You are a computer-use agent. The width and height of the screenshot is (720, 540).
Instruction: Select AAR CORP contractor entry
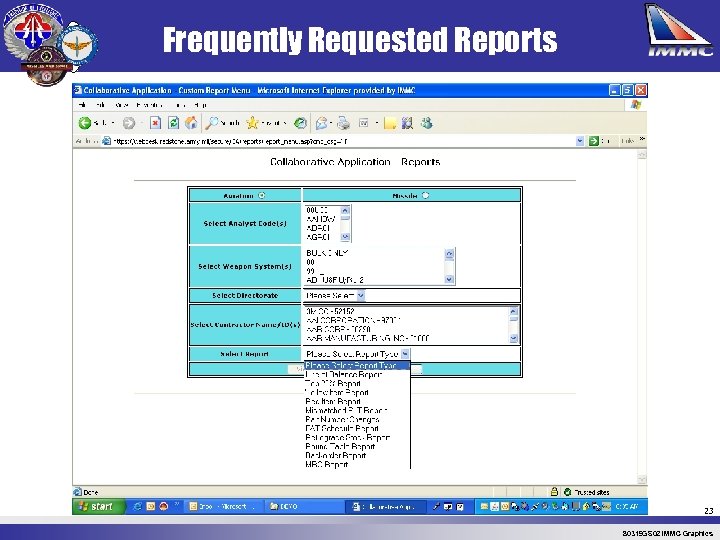(338, 329)
